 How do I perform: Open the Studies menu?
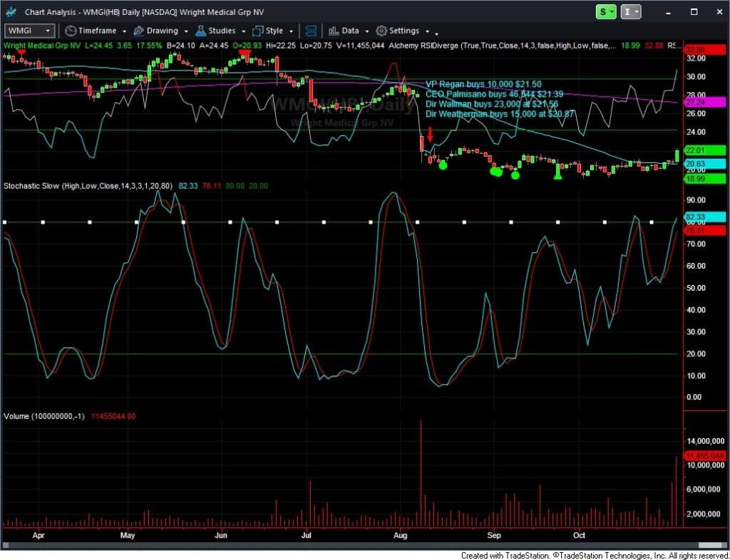click(x=222, y=31)
